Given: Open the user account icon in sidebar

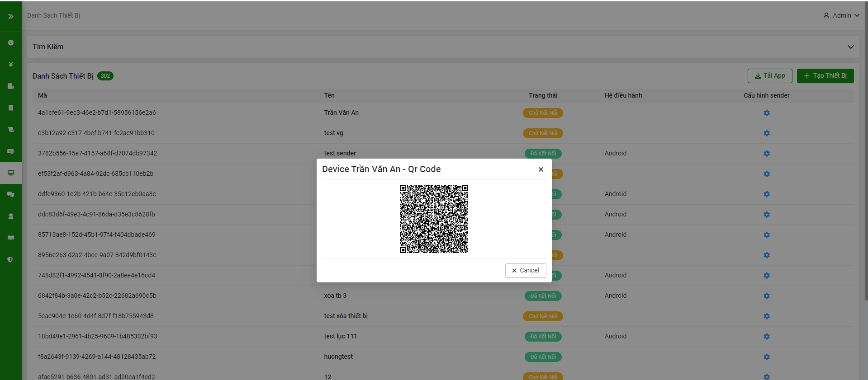Looking at the screenshot, I should [x=11, y=216].
